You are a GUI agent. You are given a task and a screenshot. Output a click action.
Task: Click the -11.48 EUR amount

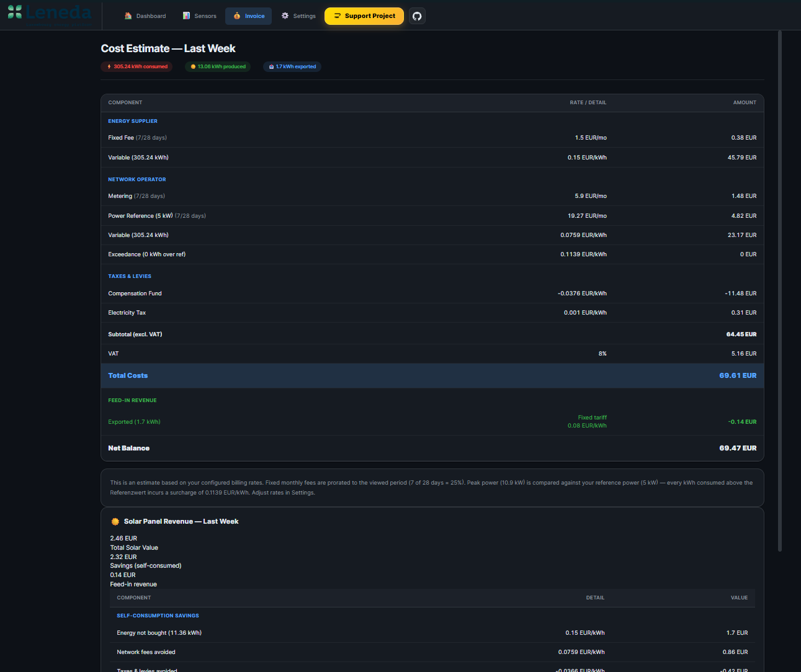point(741,293)
